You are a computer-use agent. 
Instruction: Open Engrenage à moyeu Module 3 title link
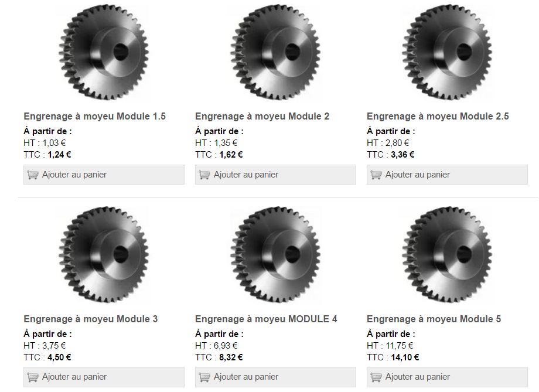tap(90, 319)
